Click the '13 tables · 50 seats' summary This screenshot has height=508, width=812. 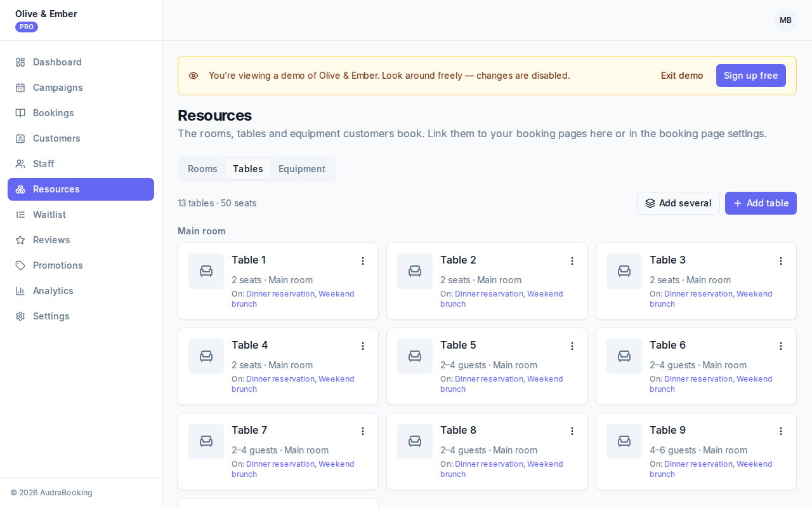pos(217,203)
